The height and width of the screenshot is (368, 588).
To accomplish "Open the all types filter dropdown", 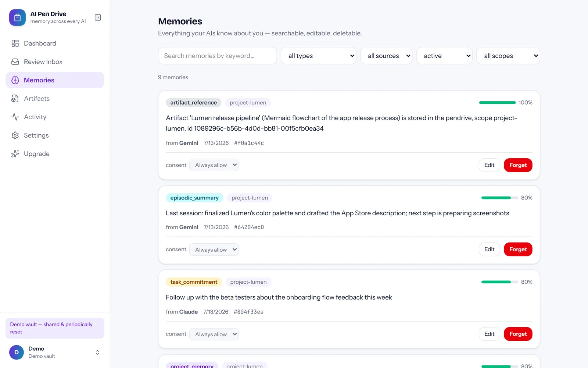I will coord(318,56).
